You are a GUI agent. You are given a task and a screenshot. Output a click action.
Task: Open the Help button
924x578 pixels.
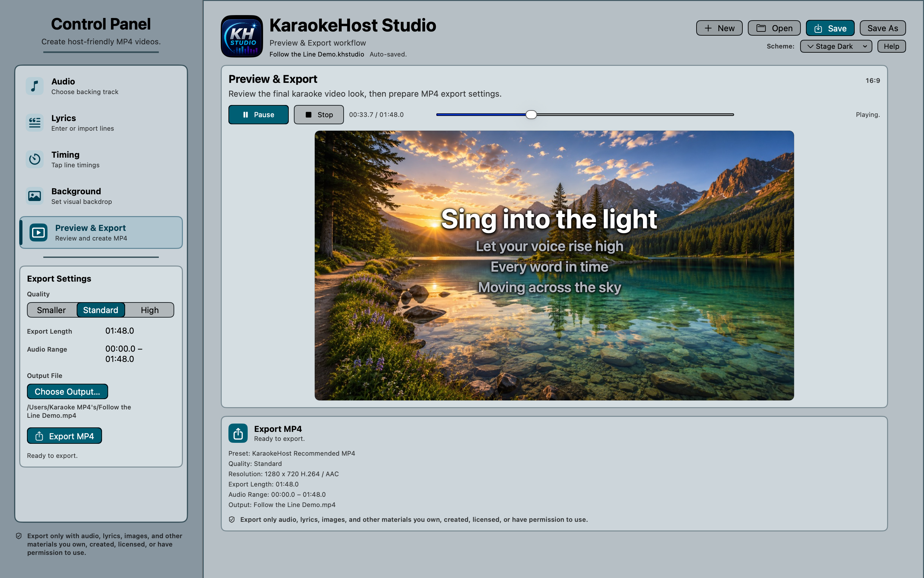[x=891, y=46]
